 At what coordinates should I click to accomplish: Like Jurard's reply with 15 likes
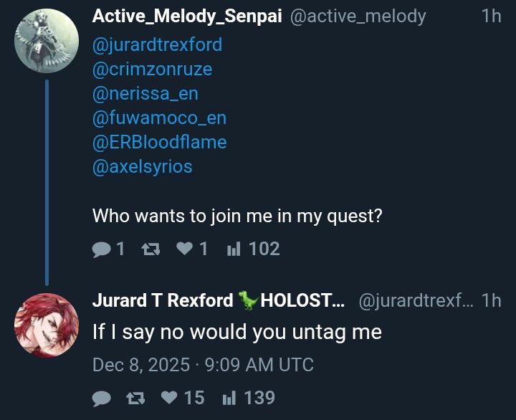tap(170, 398)
